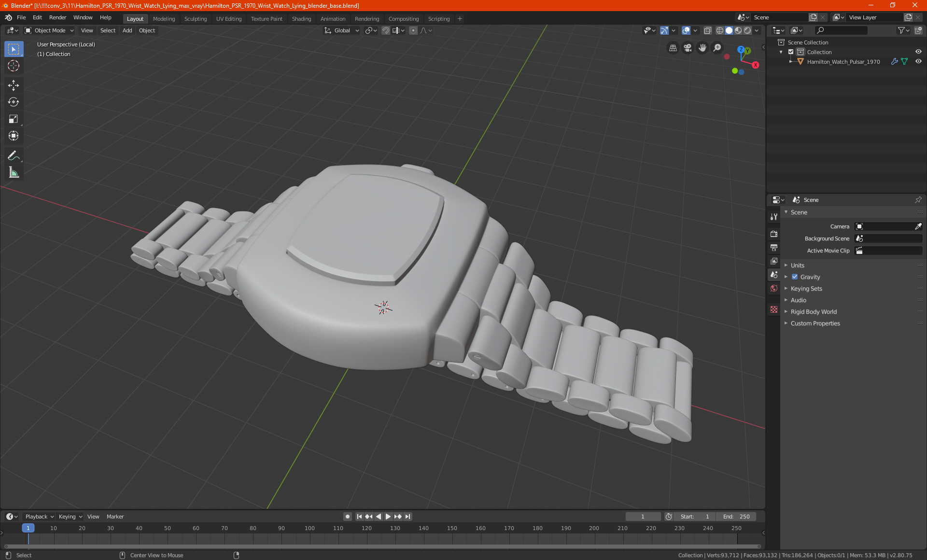Expand the Rigid Body World panel
927x560 pixels.
(814, 312)
